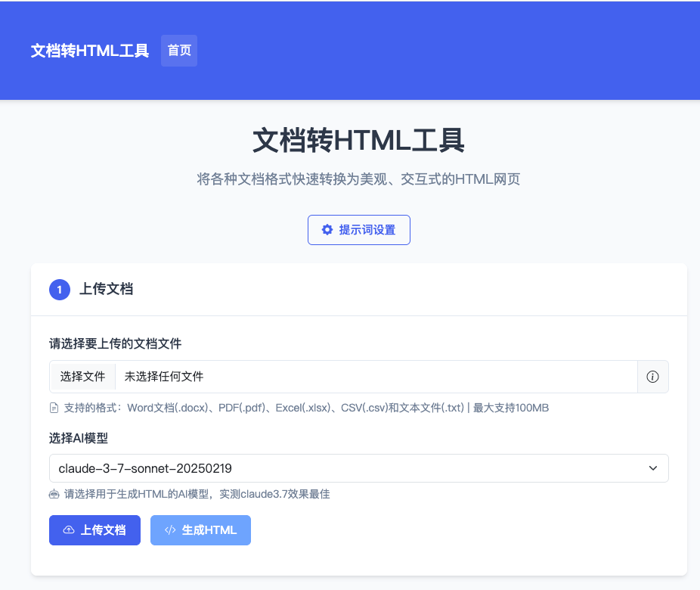Click the info circle icon beside file input

[653, 377]
